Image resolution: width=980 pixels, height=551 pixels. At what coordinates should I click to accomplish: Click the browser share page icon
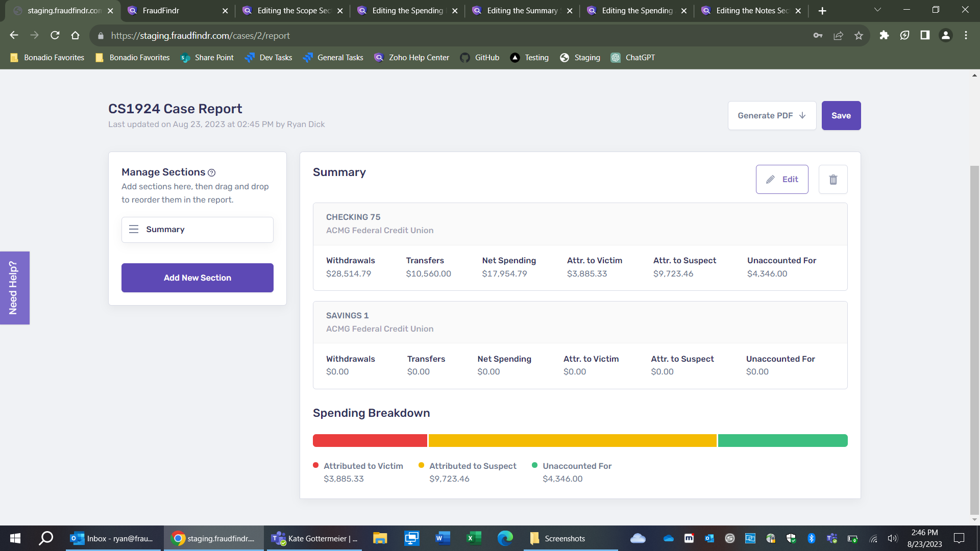coord(838,36)
